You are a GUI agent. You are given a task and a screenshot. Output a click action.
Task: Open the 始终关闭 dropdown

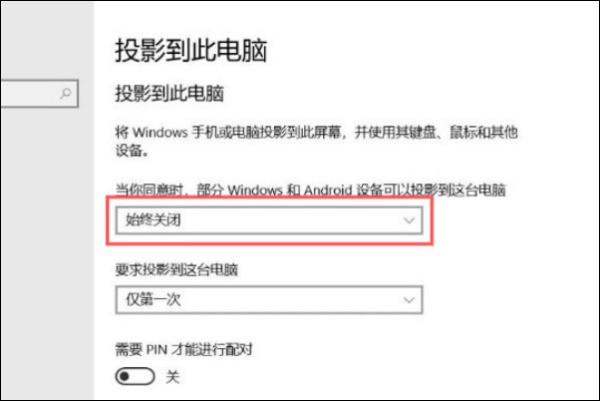point(269,220)
